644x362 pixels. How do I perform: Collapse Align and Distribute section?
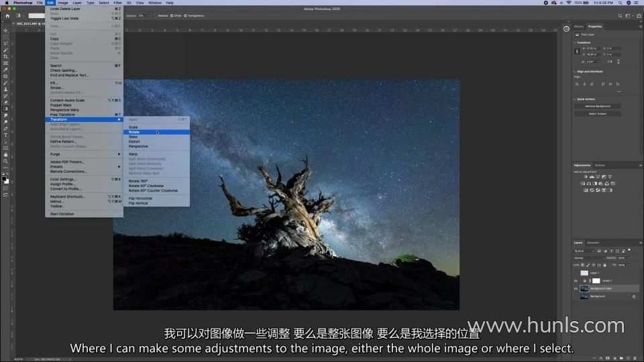click(575, 72)
